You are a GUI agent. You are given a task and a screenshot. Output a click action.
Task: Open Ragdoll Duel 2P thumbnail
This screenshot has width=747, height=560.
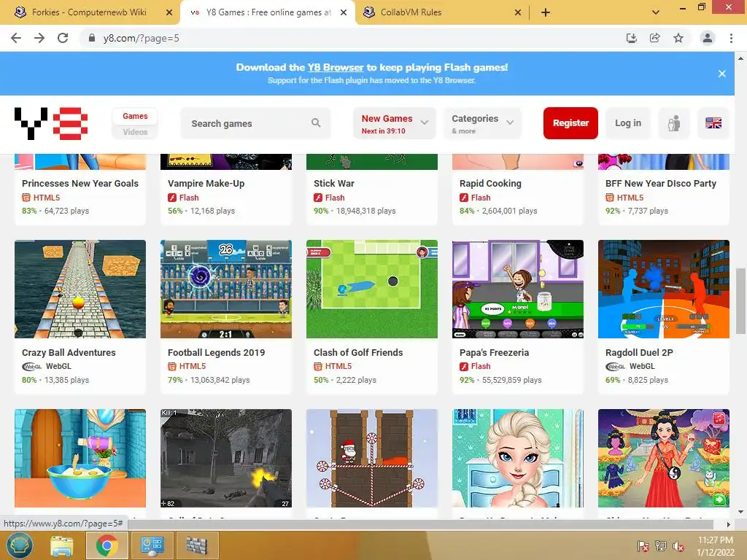tap(664, 289)
